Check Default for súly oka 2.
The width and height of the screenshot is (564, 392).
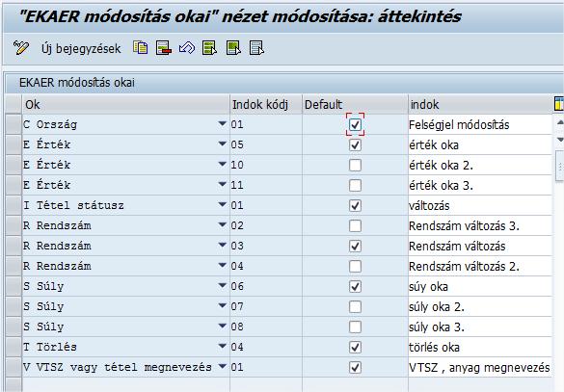[x=355, y=307]
